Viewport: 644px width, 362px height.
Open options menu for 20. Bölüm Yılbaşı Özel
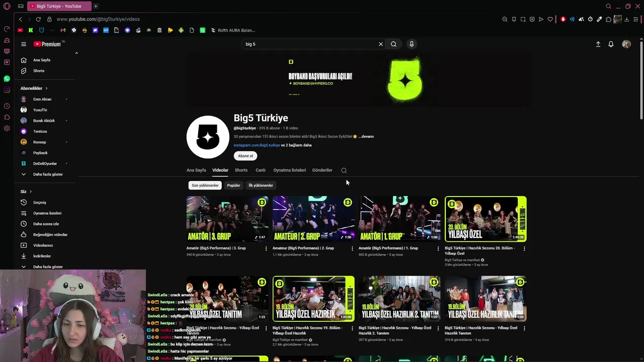tap(524, 248)
